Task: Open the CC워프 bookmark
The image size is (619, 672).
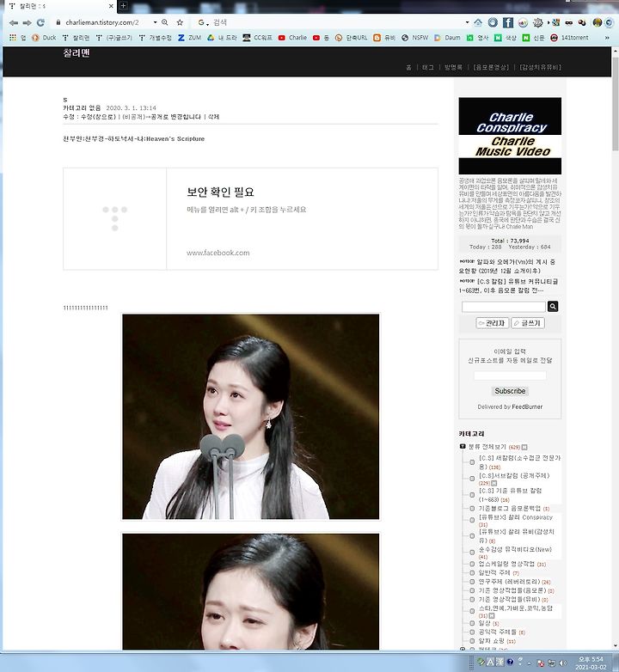Action: point(258,38)
